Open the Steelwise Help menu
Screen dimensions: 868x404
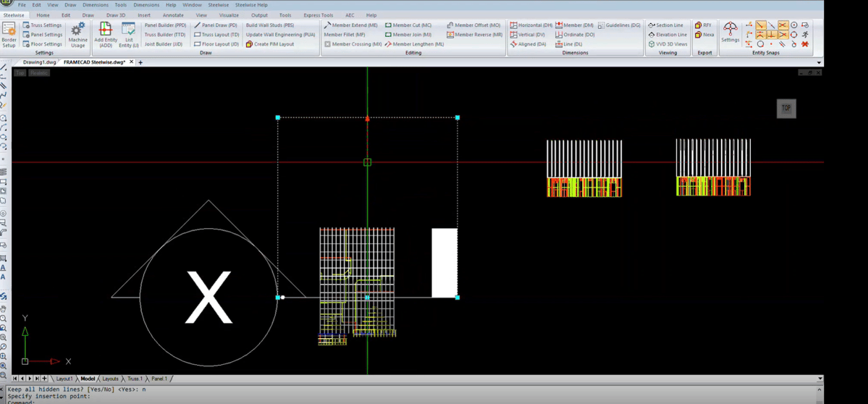[x=251, y=5]
